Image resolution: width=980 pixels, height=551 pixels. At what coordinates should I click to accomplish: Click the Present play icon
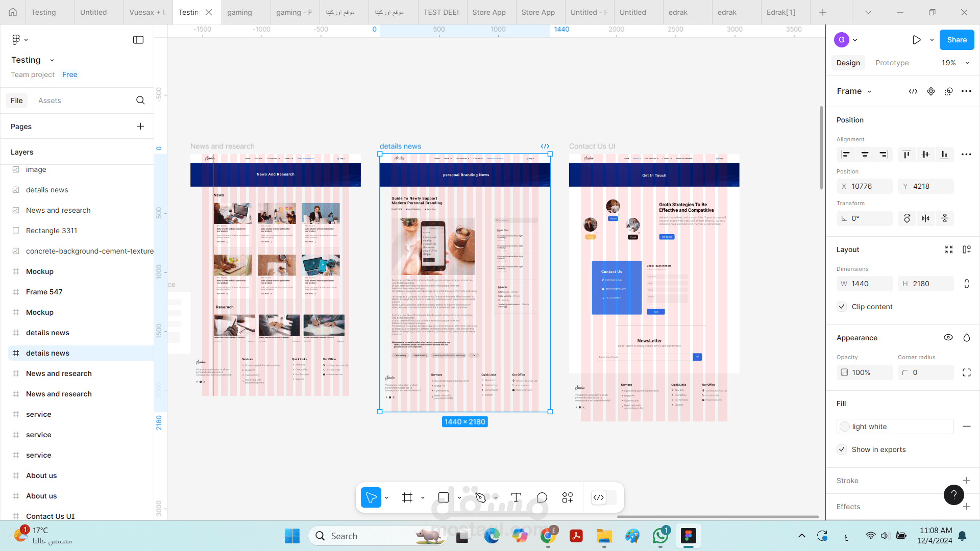pyautogui.click(x=916, y=40)
